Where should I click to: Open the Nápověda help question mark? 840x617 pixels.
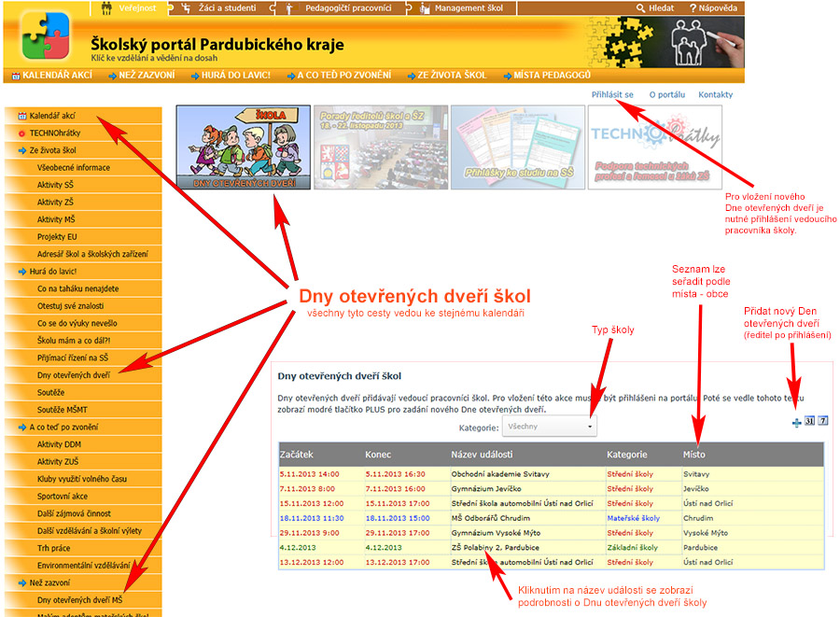click(693, 8)
